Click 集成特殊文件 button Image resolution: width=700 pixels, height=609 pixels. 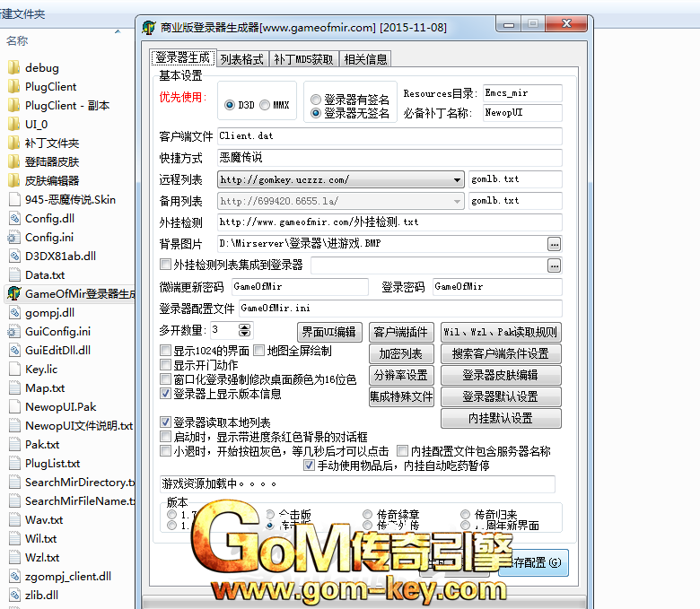click(x=401, y=396)
